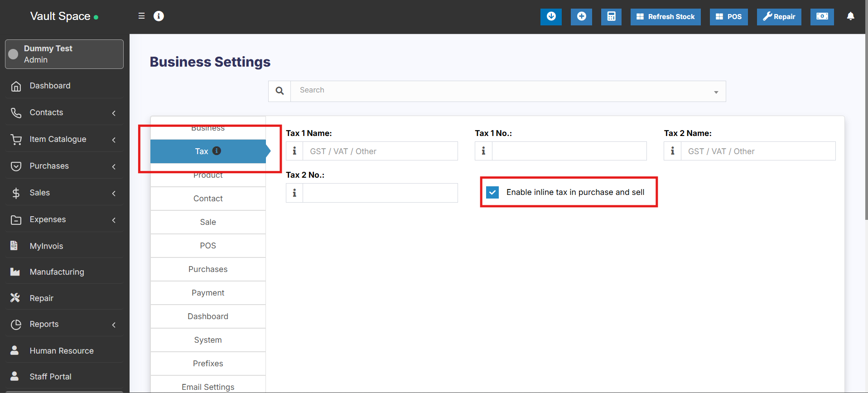This screenshot has height=393, width=868.
Task: Click the search magnifier icon
Action: [x=280, y=91]
